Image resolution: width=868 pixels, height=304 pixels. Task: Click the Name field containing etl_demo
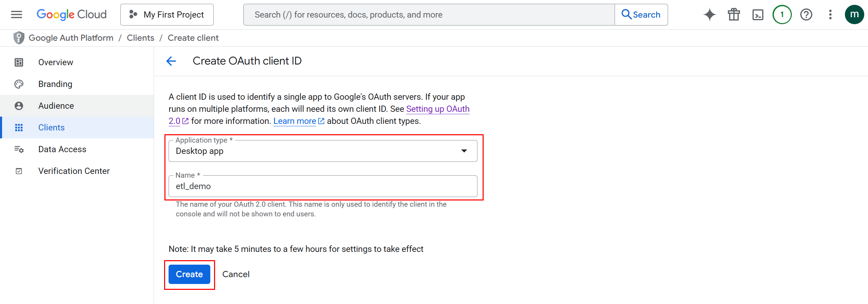tap(323, 186)
